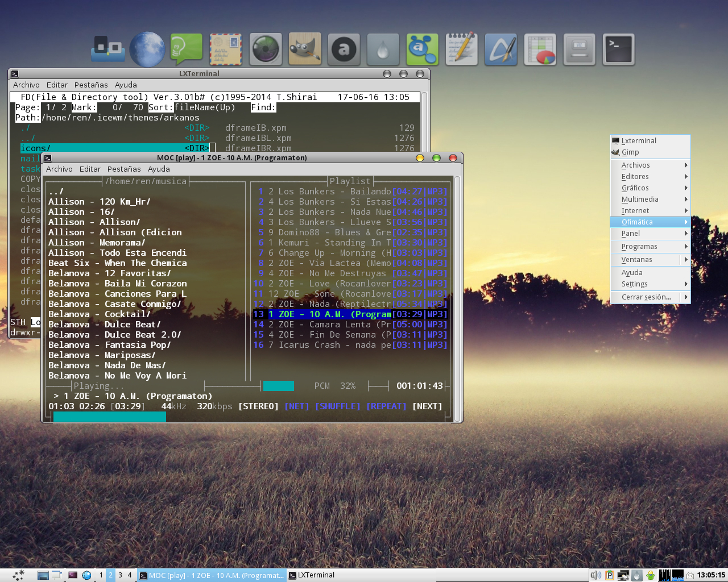Viewport: 728px width, 582px height.
Task: Toggle the NEXT option in MOC
Action: [x=427, y=406]
